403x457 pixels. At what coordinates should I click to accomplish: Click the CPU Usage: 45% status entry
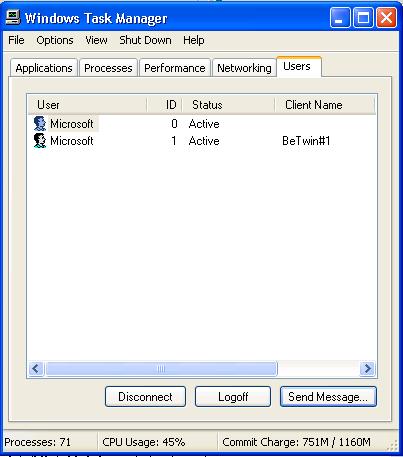tap(144, 442)
